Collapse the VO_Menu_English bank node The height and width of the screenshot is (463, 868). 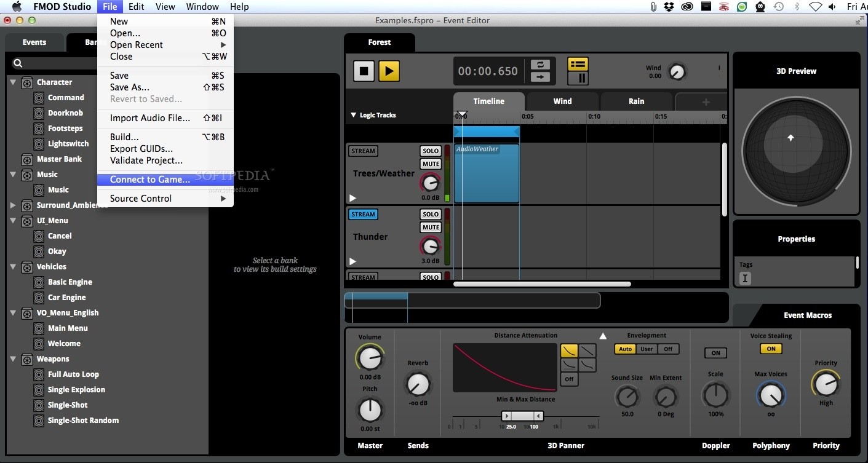pyautogui.click(x=13, y=312)
